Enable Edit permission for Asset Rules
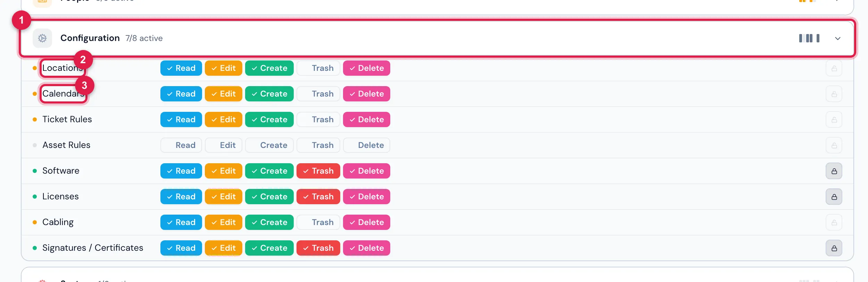The image size is (868, 282). click(224, 145)
